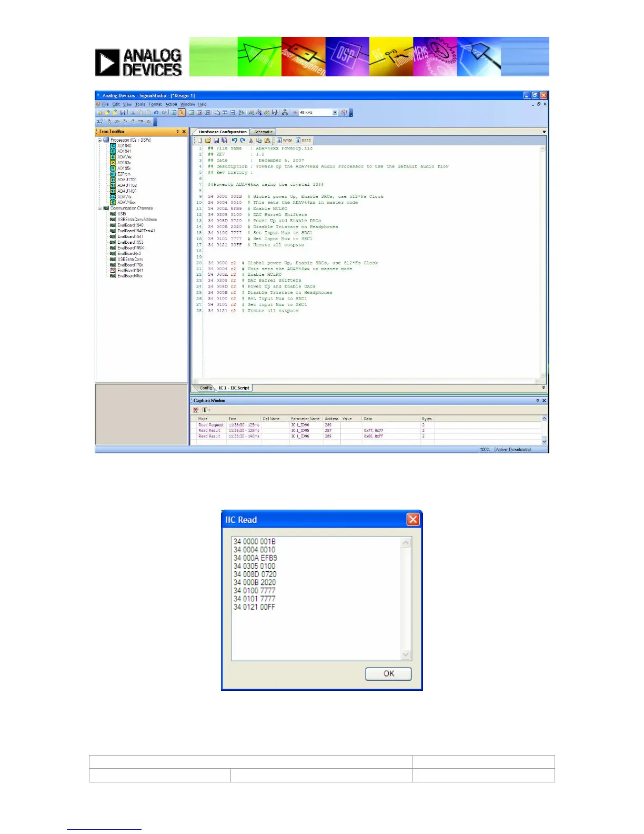
Task: Select EvalBoard1953 tree item
Action: click(x=130, y=242)
